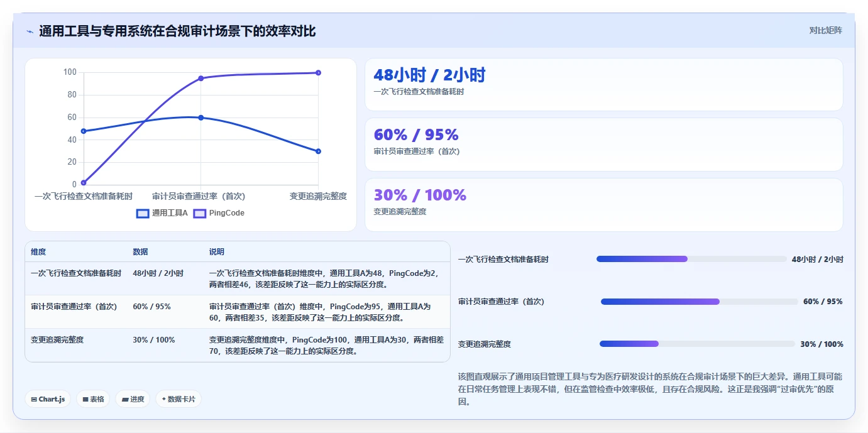Click the Chart.js tag chip
Screen dimensions: 868x433
(x=48, y=399)
